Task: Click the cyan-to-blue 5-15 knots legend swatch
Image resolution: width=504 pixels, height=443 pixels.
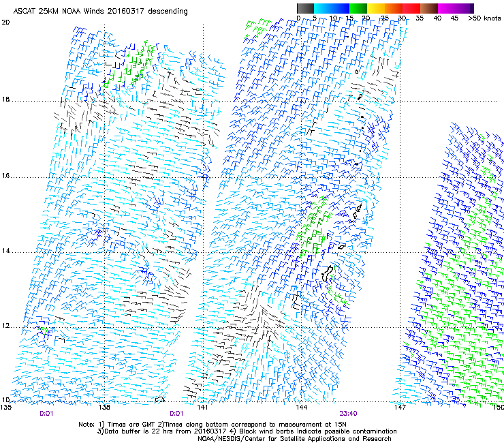Action: tap(332, 8)
